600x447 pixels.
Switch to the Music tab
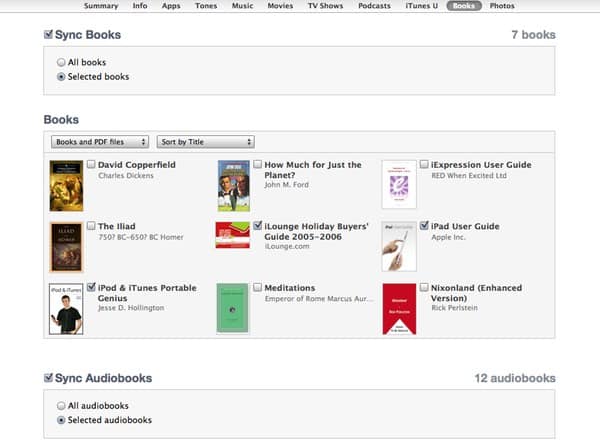coord(242,6)
